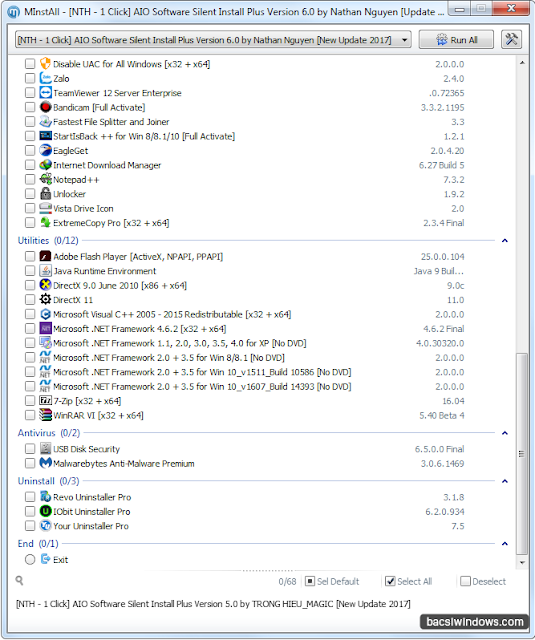
Task: Select the Microsoft .NET Framework 4.6.2 row
Action: pos(245,329)
